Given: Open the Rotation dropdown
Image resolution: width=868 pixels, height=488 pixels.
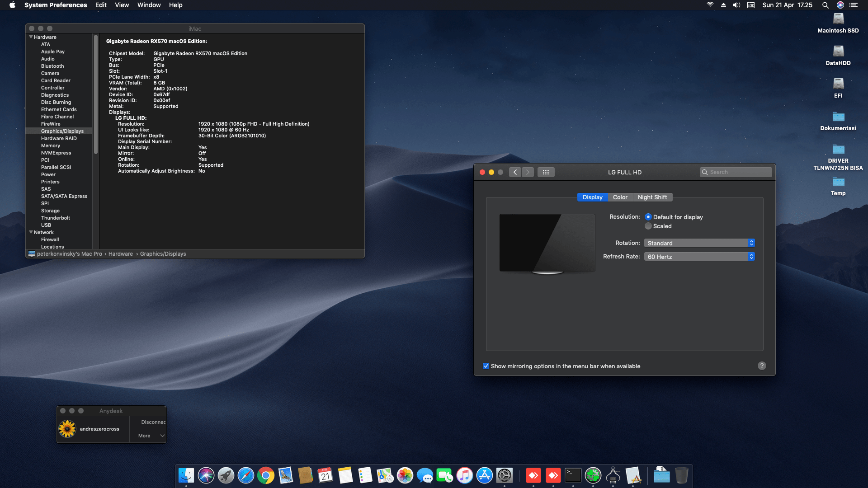Looking at the screenshot, I should point(699,243).
